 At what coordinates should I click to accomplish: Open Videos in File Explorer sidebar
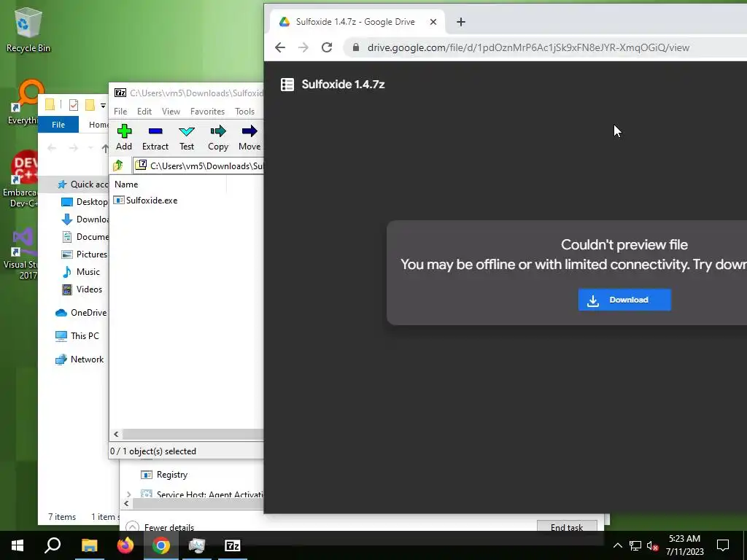82,289
